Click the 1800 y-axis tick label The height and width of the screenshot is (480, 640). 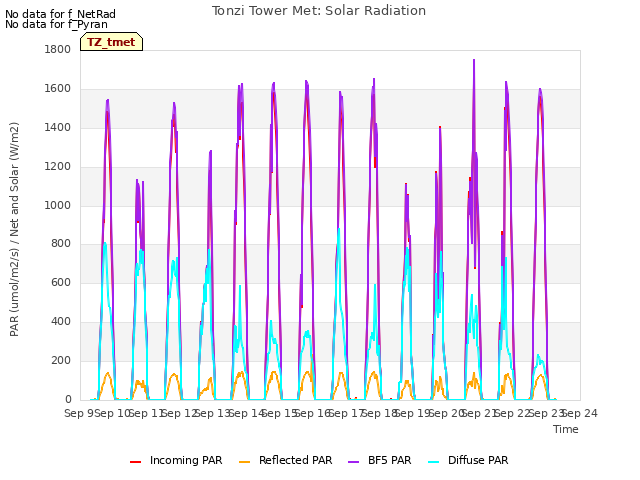coord(58,49)
